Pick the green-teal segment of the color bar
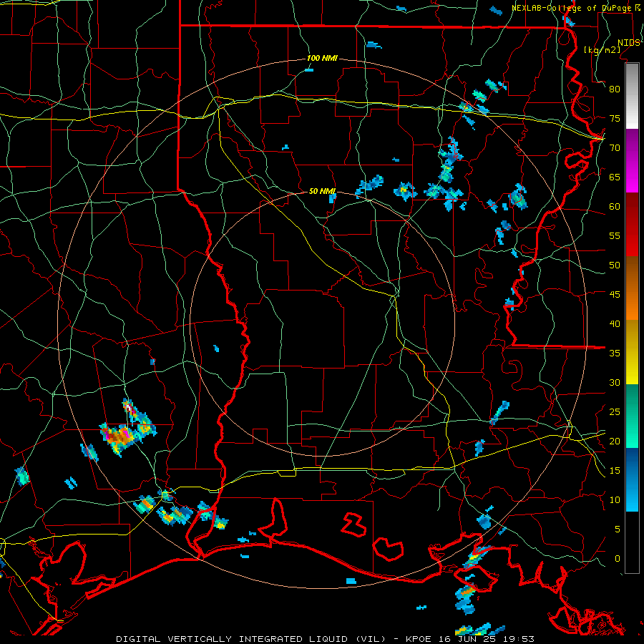This screenshot has width=644, height=644. click(632, 416)
